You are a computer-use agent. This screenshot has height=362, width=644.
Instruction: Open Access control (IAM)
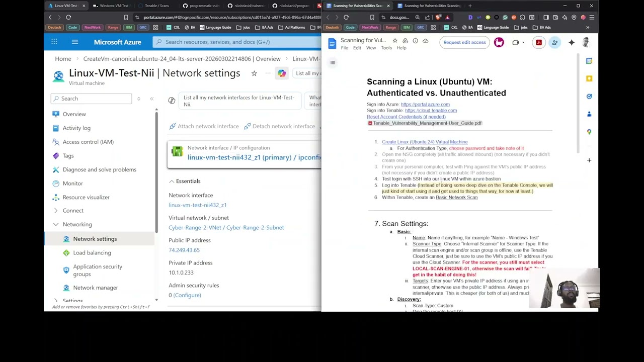[88, 142]
